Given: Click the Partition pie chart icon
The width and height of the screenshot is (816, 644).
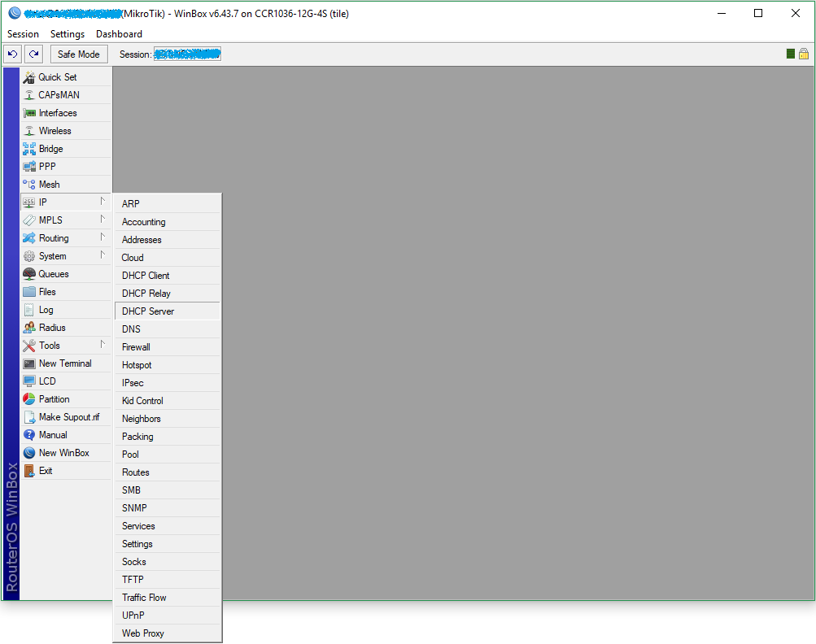Looking at the screenshot, I should coord(29,399).
